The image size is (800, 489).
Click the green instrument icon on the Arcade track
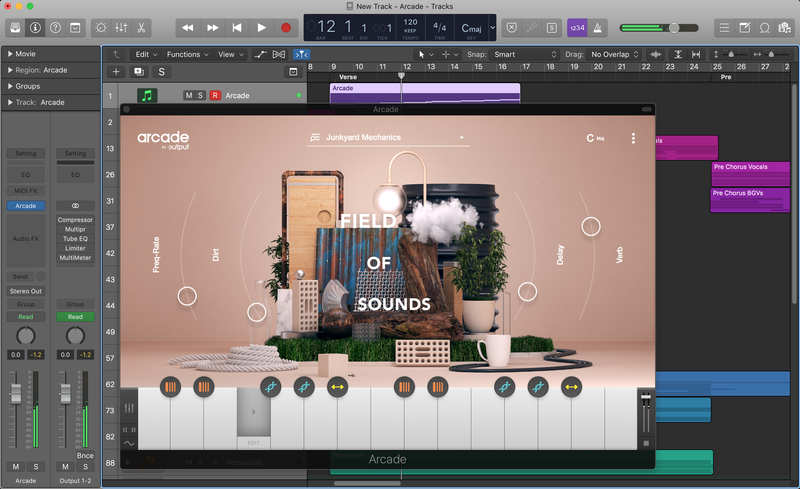[147, 96]
